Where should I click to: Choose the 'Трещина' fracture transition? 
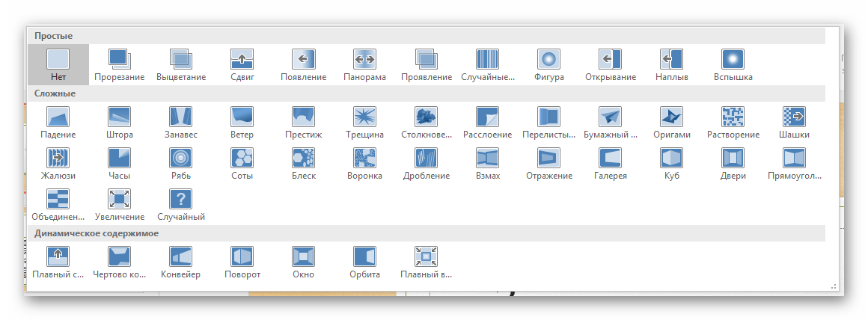click(x=364, y=123)
